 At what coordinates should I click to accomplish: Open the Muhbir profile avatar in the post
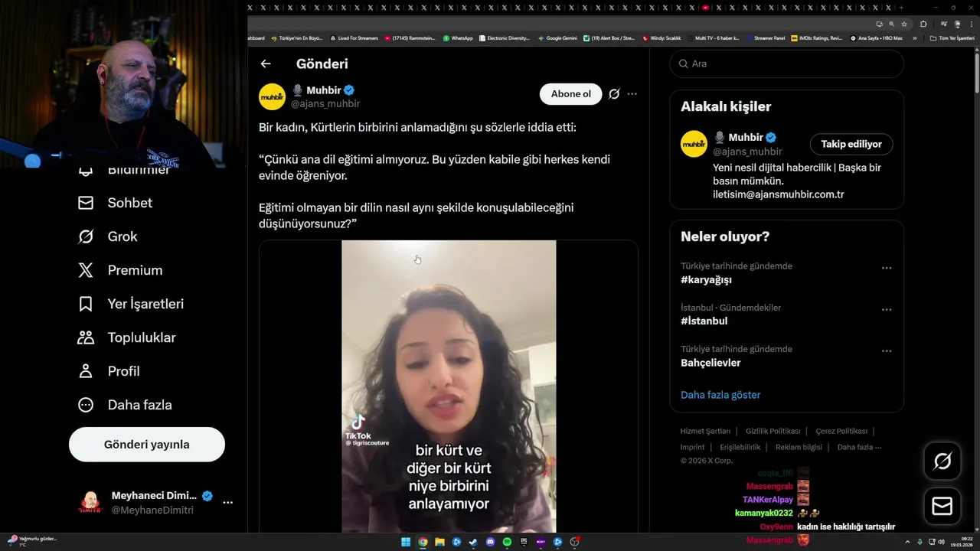(x=272, y=97)
